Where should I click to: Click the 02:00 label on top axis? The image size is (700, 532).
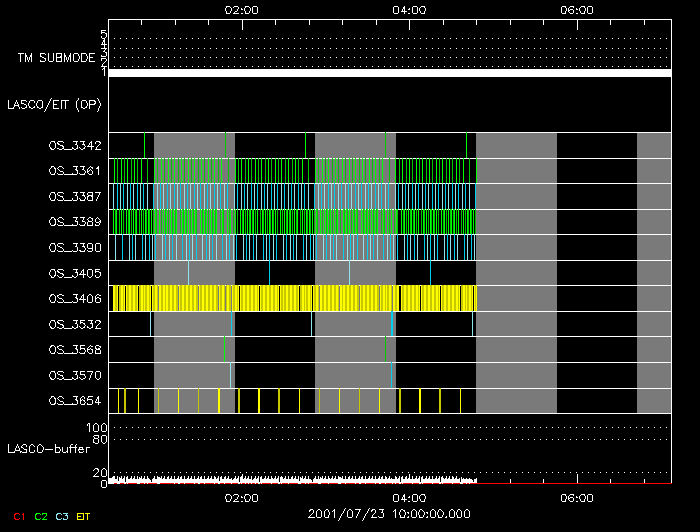coord(242,10)
